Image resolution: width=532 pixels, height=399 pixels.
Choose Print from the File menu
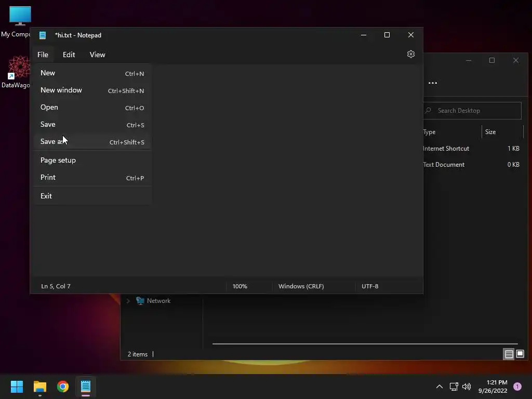[92, 178]
